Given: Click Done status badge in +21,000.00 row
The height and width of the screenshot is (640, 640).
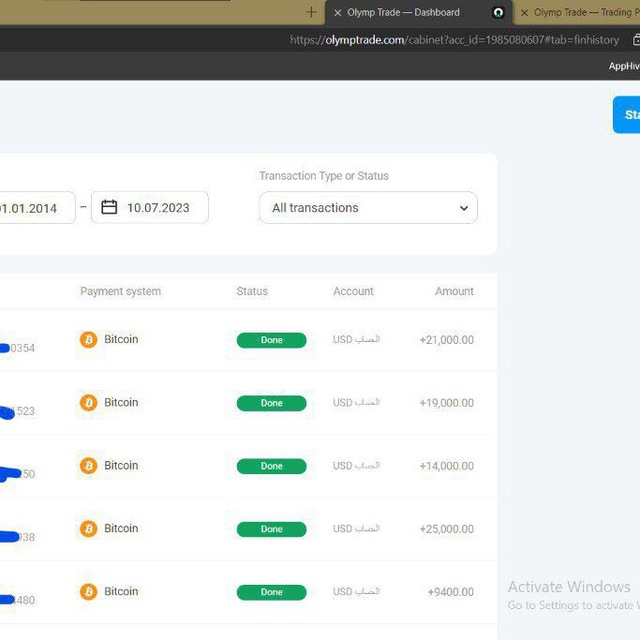Looking at the screenshot, I should [271, 340].
